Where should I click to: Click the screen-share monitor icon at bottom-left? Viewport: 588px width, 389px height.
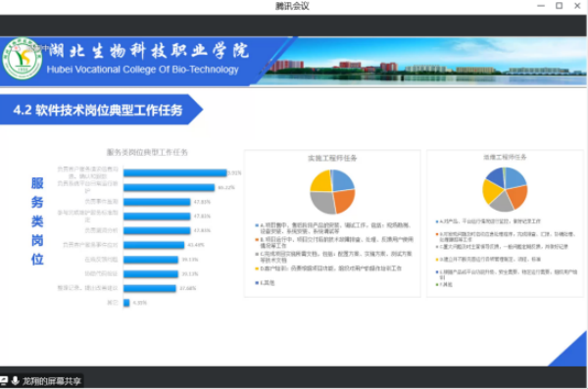3,381
